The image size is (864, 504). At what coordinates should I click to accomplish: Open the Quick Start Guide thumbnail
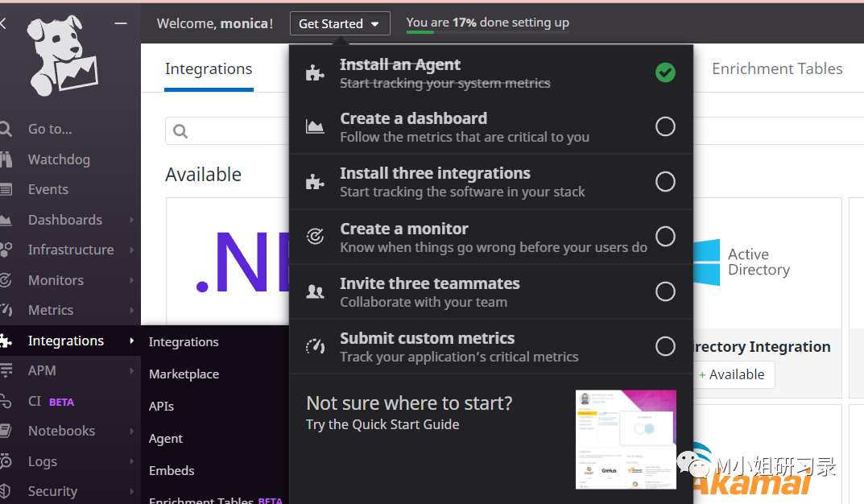[626, 439]
